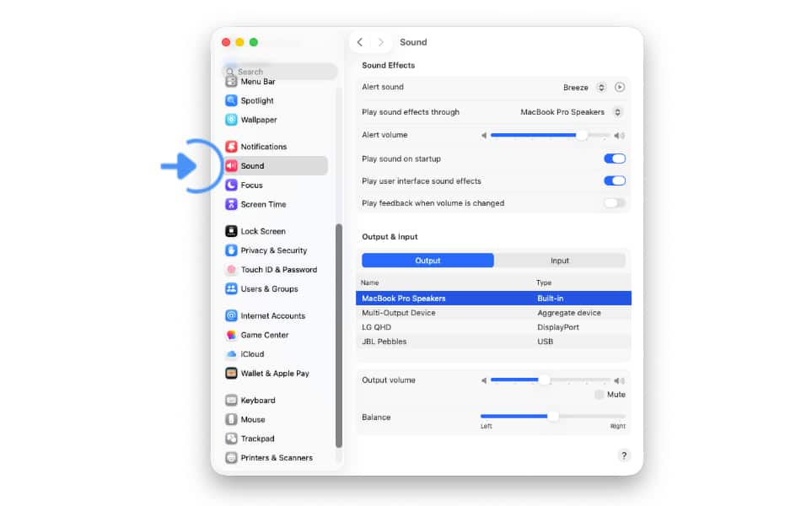
Task: Open Play sound effects through dropdown
Action: tap(617, 112)
